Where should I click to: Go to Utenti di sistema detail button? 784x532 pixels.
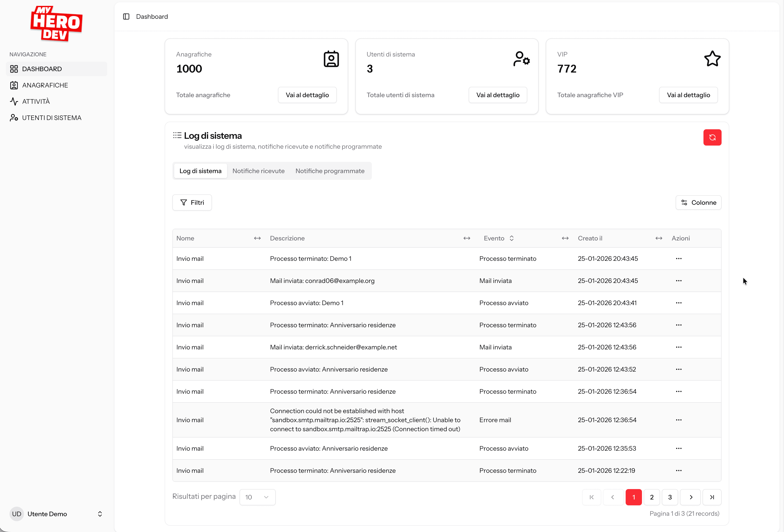(498, 95)
